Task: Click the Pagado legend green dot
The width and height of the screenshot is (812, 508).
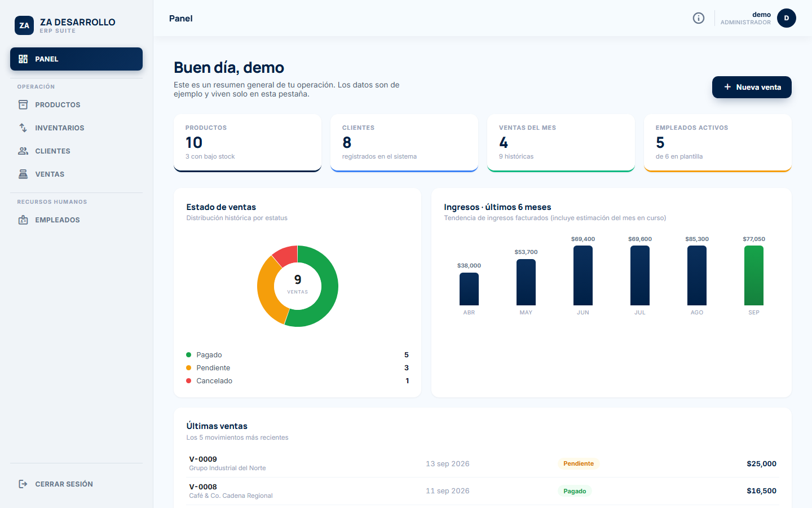Action: 189,354
